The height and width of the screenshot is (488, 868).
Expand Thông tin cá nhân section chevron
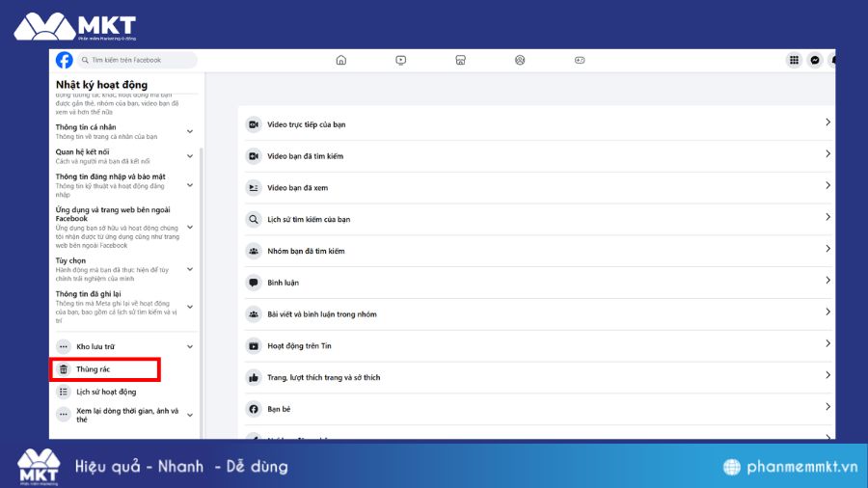190,132
